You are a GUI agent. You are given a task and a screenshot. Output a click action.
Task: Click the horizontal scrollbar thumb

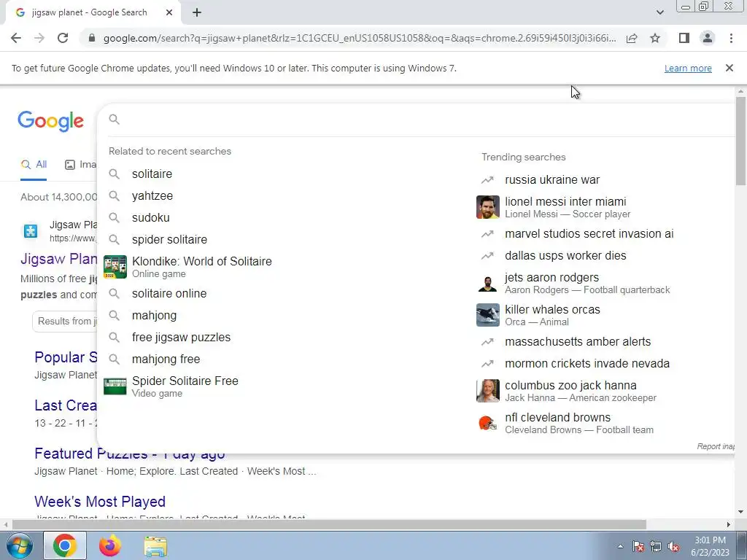click(x=329, y=525)
